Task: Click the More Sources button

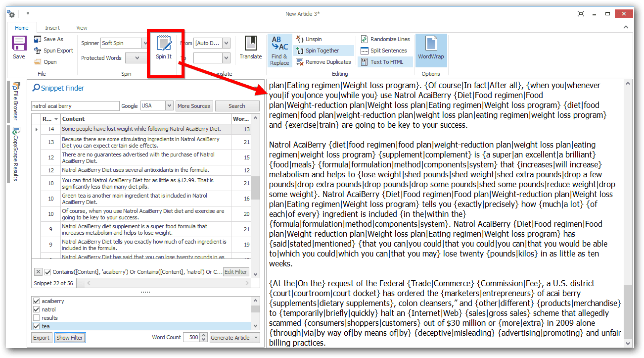Action: [194, 106]
